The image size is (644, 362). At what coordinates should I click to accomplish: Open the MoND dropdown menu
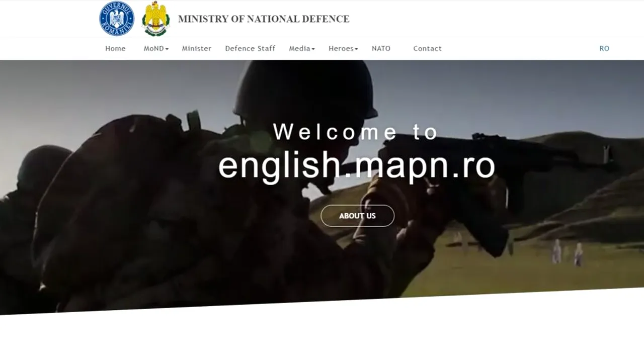coord(154,48)
